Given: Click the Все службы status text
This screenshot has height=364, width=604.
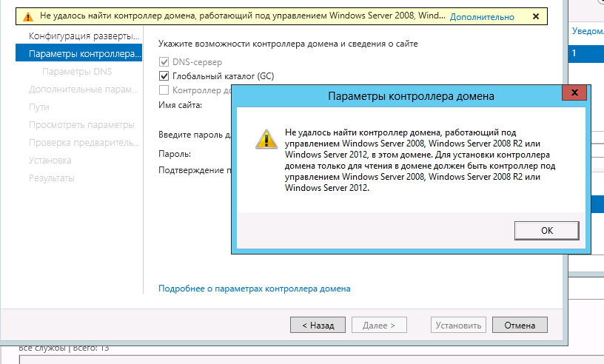Looking at the screenshot, I should pyautogui.click(x=64, y=348).
